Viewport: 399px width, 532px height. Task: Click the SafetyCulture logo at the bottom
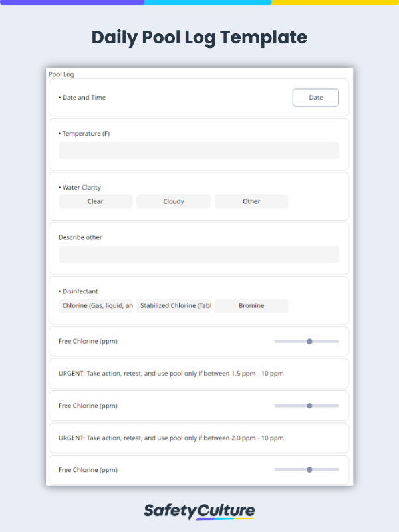pyautogui.click(x=199, y=511)
